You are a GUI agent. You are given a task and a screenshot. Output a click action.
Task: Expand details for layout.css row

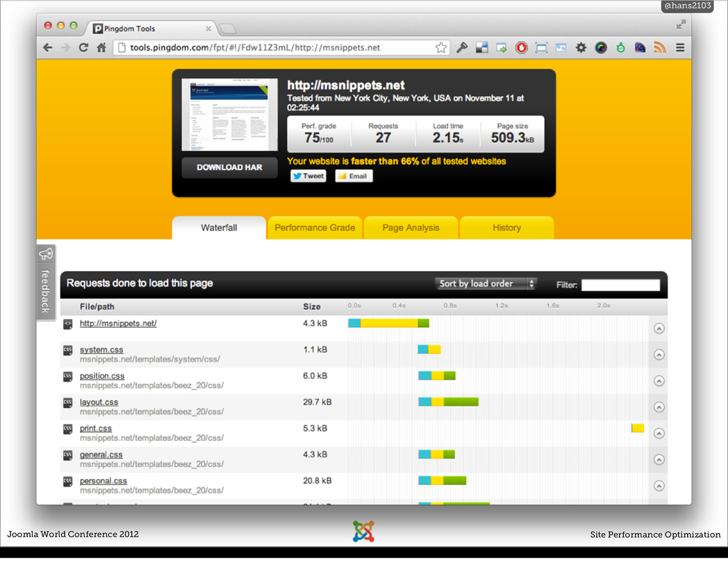[659, 407]
